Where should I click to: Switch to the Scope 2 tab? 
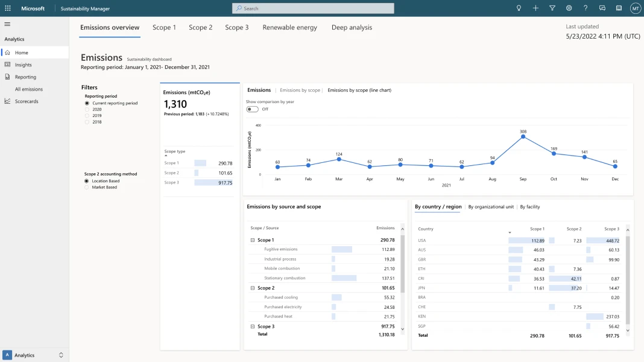[x=200, y=27]
